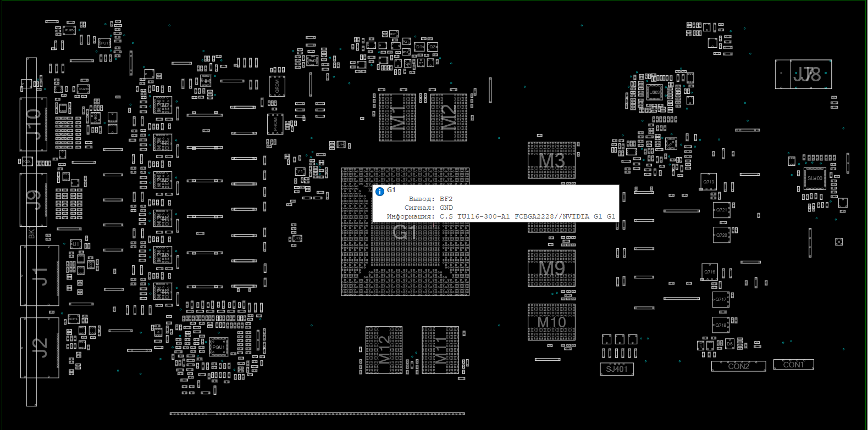The width and height of the screenshot is (868, 430).
Task: Select the SJ401 component
Action: pos(617,369)
